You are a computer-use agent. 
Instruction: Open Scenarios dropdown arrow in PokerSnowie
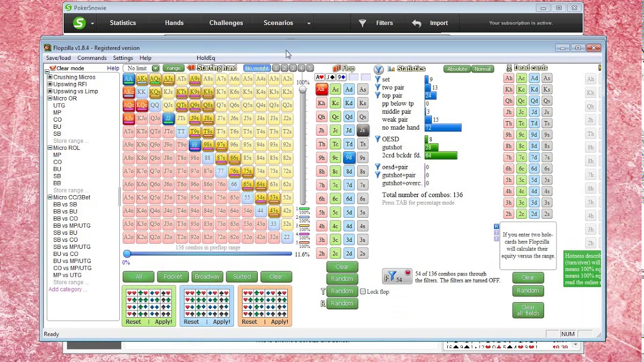coord(309,23)
